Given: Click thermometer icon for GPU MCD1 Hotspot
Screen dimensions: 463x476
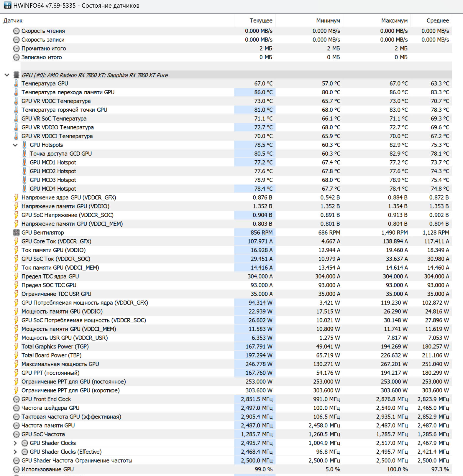Looking at the screenshot, I should 24,162.
